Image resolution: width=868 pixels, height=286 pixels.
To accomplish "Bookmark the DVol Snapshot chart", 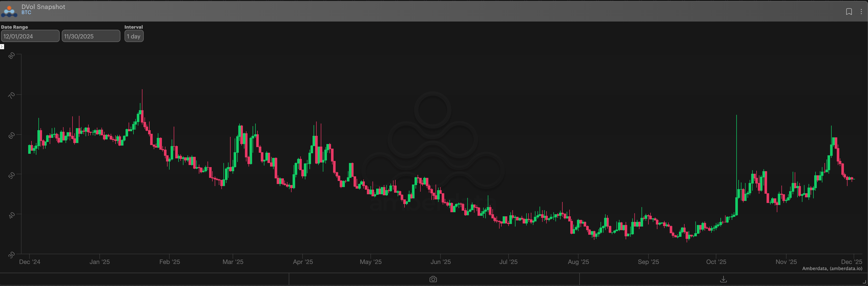I will point(849,12).
